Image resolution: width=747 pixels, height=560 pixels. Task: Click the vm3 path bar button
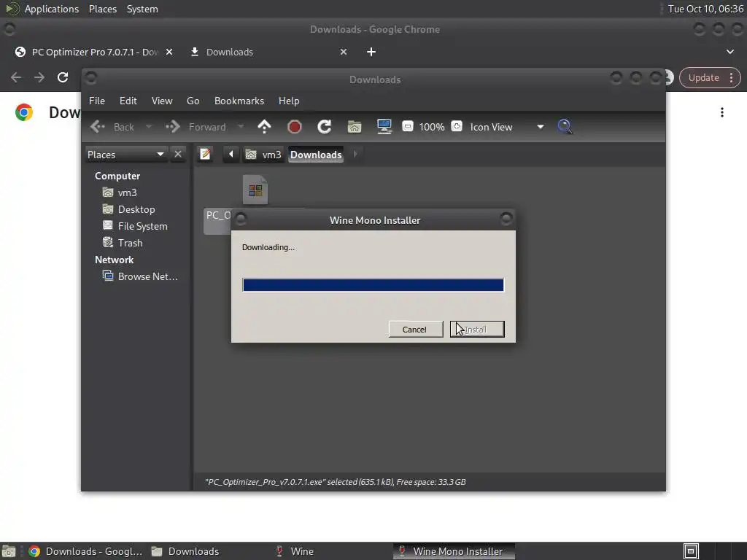pos(263,155)
